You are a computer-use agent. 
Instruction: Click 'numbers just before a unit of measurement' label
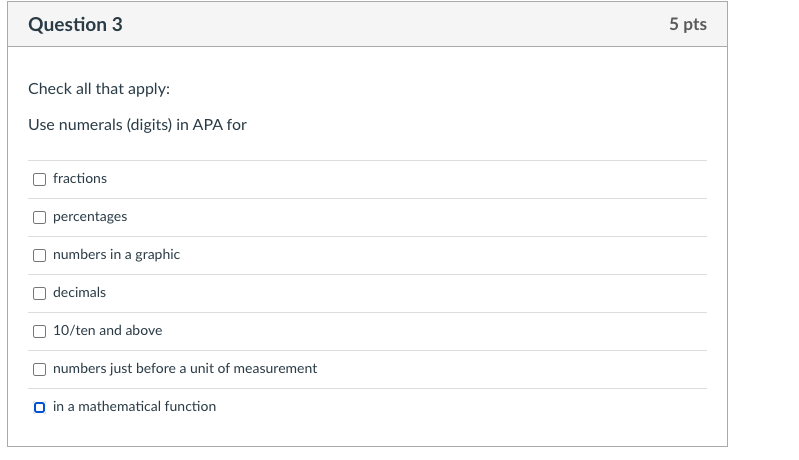point(185,368)
